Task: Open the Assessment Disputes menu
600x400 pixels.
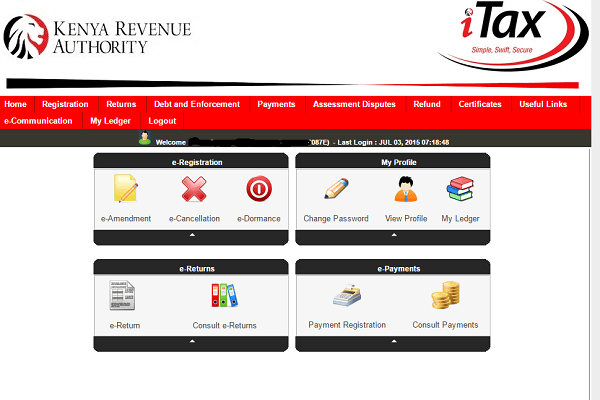Action: pos(354,104)
